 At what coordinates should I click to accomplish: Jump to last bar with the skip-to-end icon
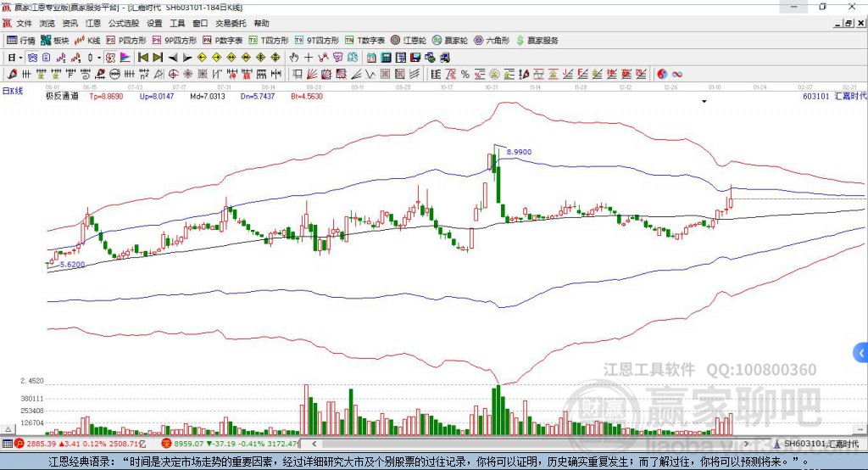[x=158, y=58]
